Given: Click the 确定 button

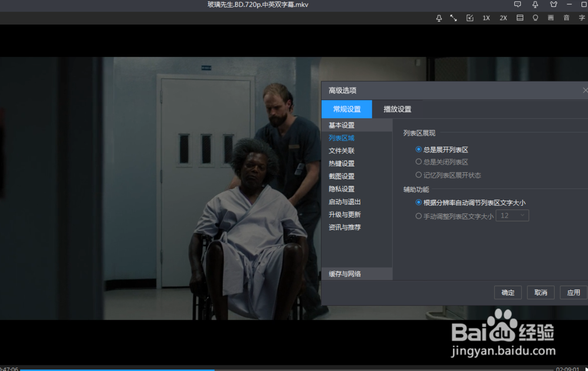Looking at the screenshot, I should click(508, 293).
